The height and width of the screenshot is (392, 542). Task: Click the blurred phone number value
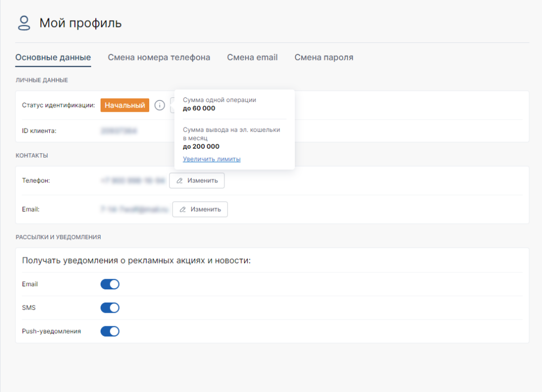[x=133, y=180]
